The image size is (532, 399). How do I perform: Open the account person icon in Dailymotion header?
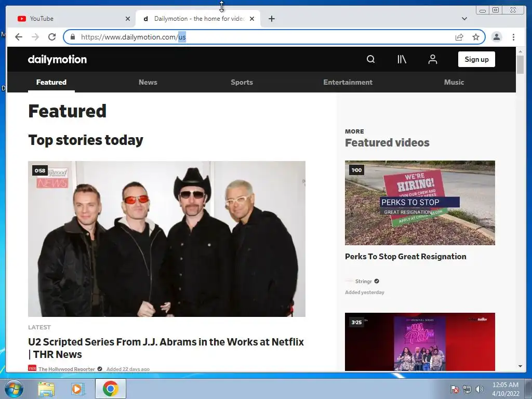coord(433,59)
